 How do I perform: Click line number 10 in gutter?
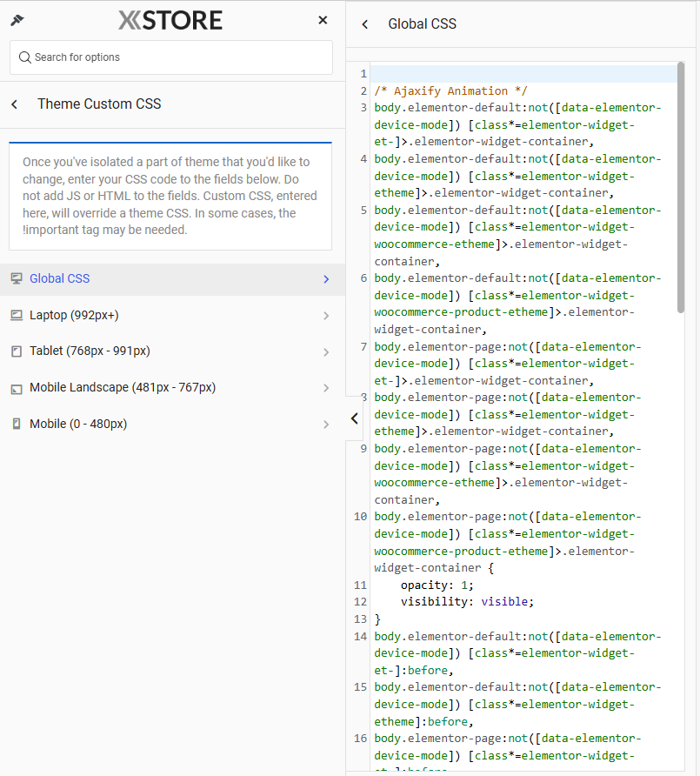[360, 517]
